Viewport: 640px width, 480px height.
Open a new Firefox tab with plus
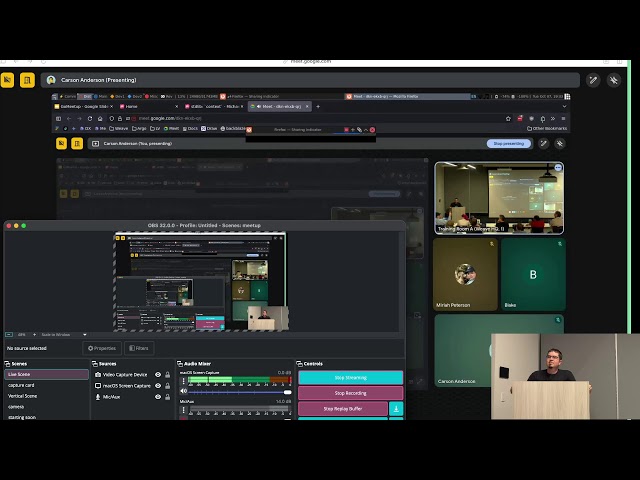pyautogui.click(x=318, y=107)
